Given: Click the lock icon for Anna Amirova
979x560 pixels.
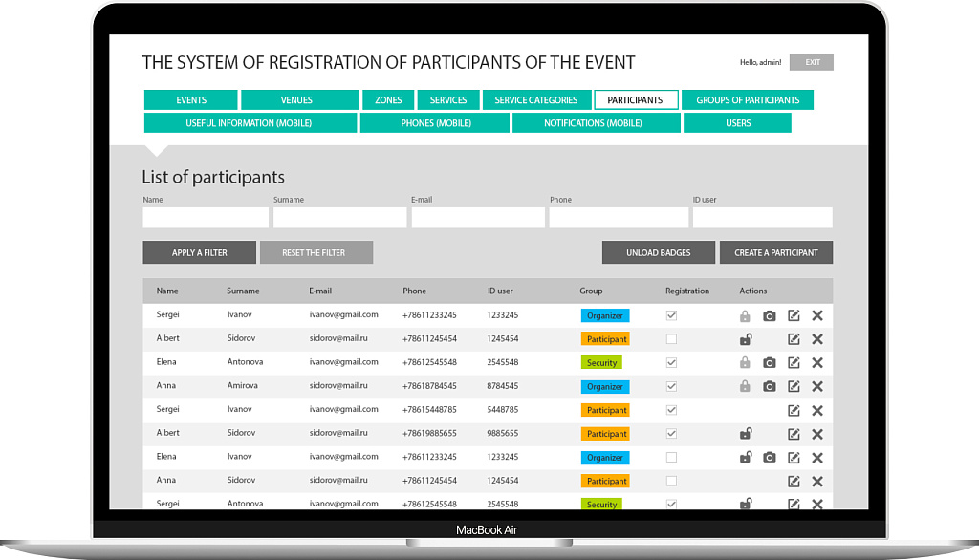Looking at the screenshot, I should [x=745, y=386].
